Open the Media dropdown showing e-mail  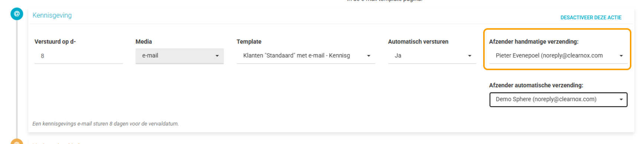[x=180, y=56]
